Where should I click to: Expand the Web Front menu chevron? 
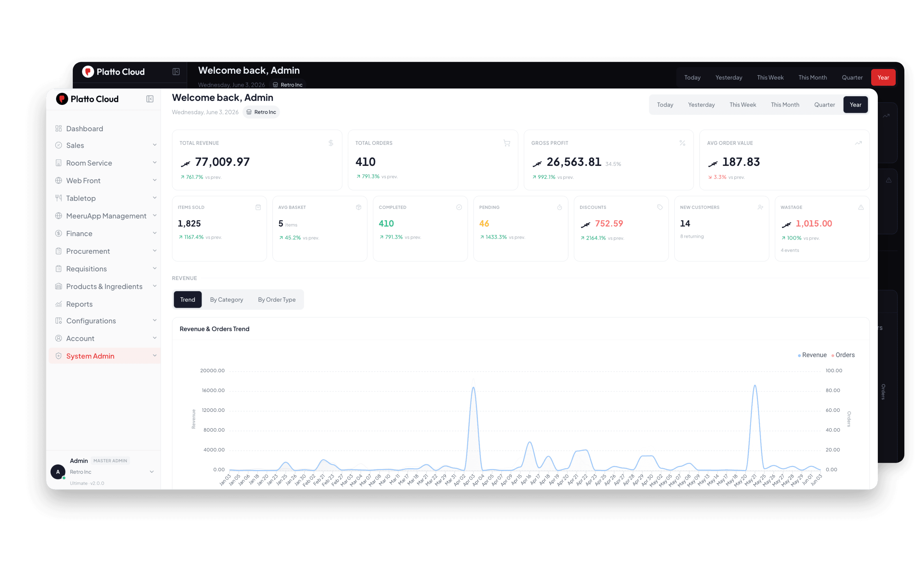click(155, 180)
